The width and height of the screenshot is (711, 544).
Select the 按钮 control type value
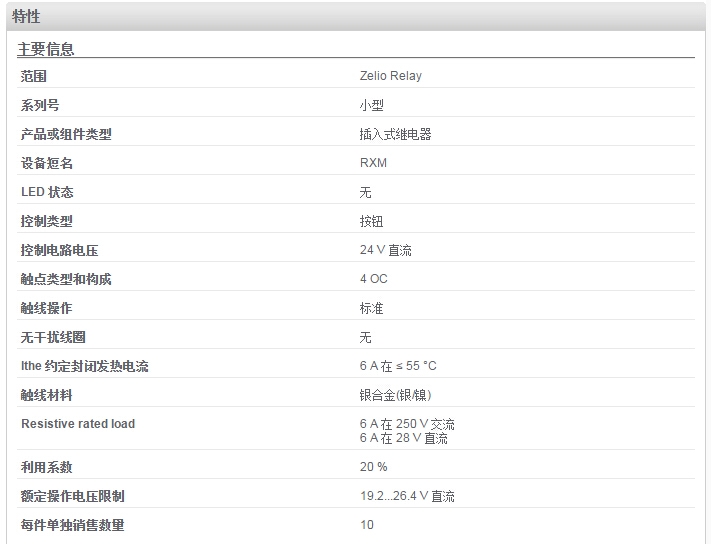pyautogui.click(x=371, y=221)
